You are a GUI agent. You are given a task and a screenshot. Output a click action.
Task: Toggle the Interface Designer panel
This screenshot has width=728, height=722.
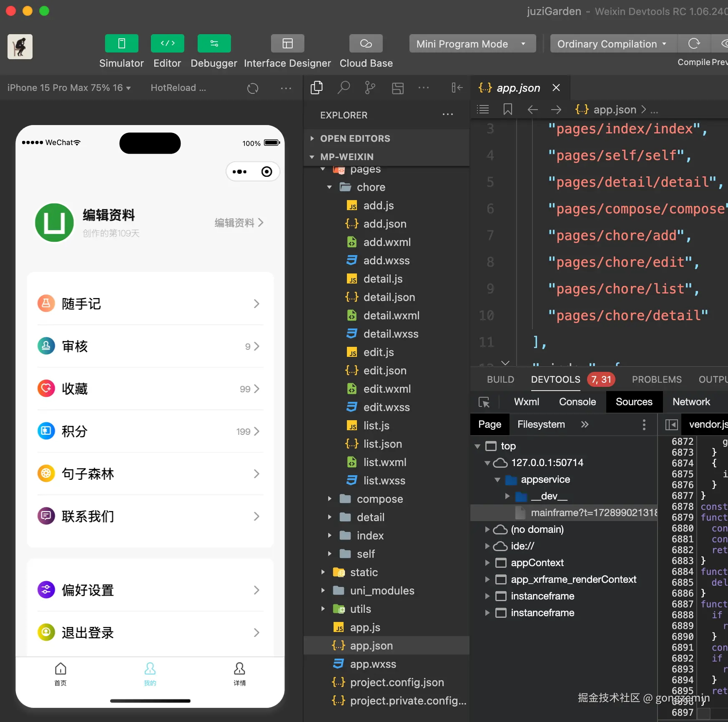287,43
